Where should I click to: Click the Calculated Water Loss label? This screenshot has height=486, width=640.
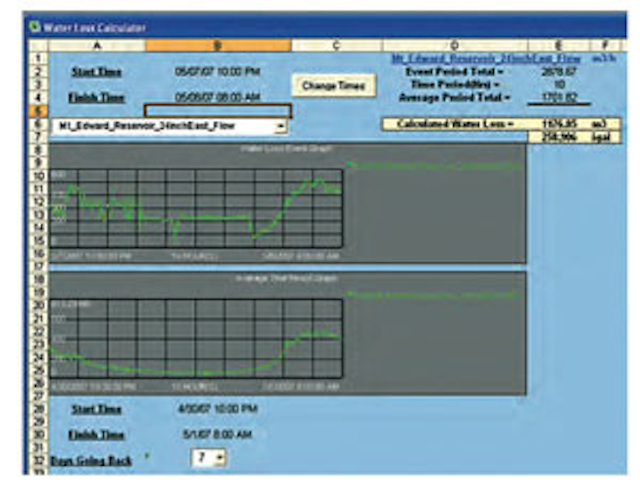click(x=455, y=124)
